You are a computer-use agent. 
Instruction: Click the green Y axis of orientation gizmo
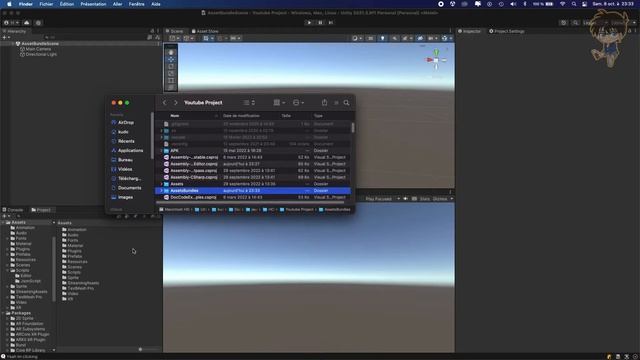click(x=436, y=52)
